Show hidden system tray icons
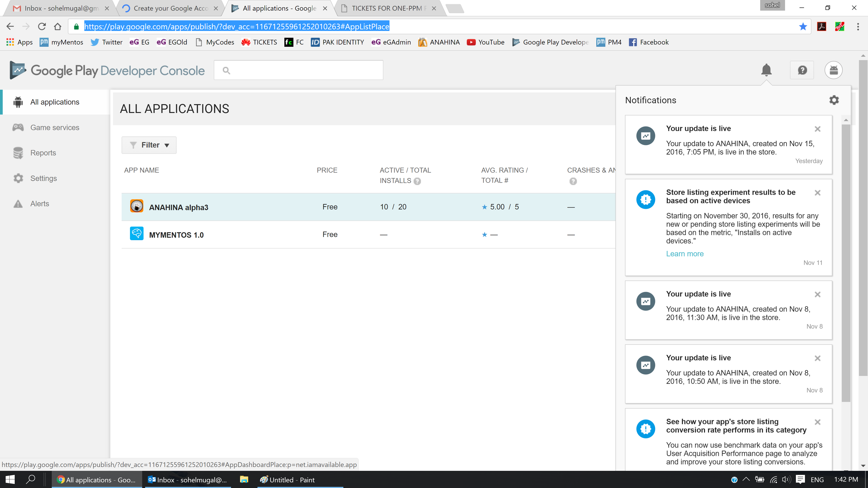 click(746, 479)
